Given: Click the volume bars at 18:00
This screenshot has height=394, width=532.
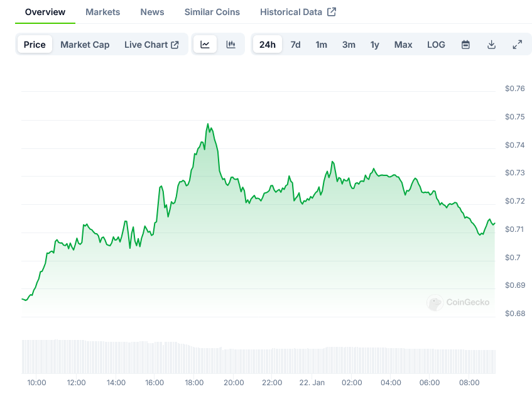Looking at the screenshot, I should (193, 359).
